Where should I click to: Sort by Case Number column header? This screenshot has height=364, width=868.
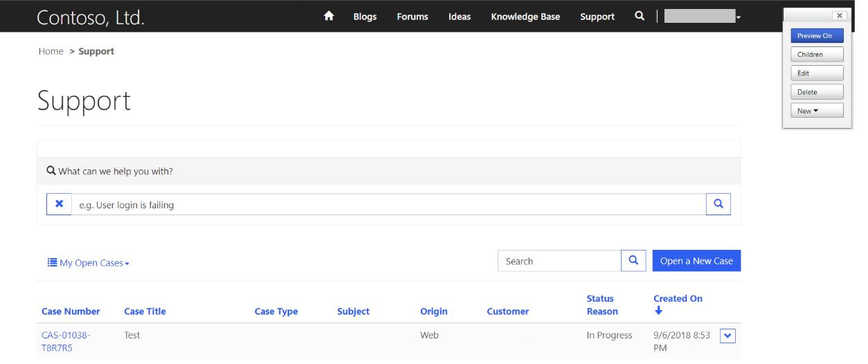pyautogui.click(x=71, y=311)
